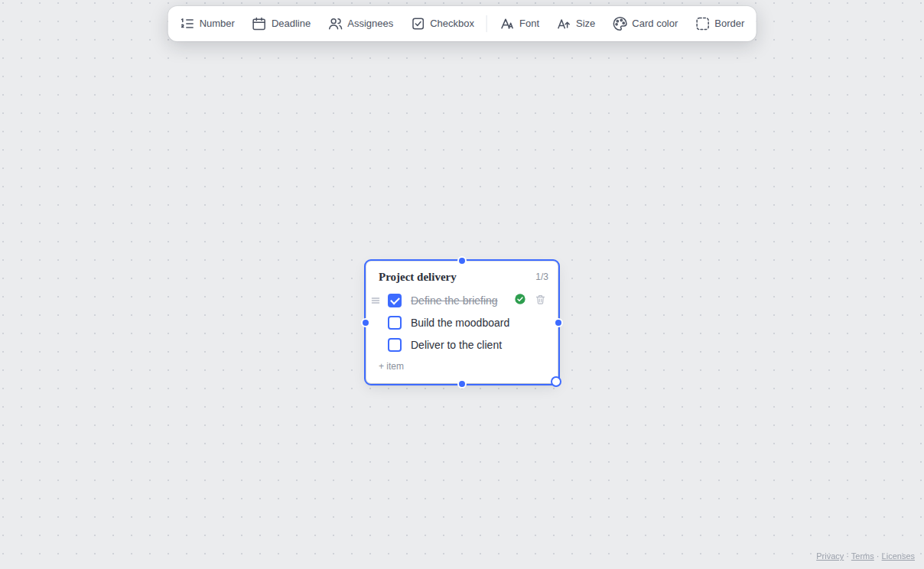Open the text Size option
Image resolution: width=924 pixels, height=569 pixels.
(x=576, y=24)
